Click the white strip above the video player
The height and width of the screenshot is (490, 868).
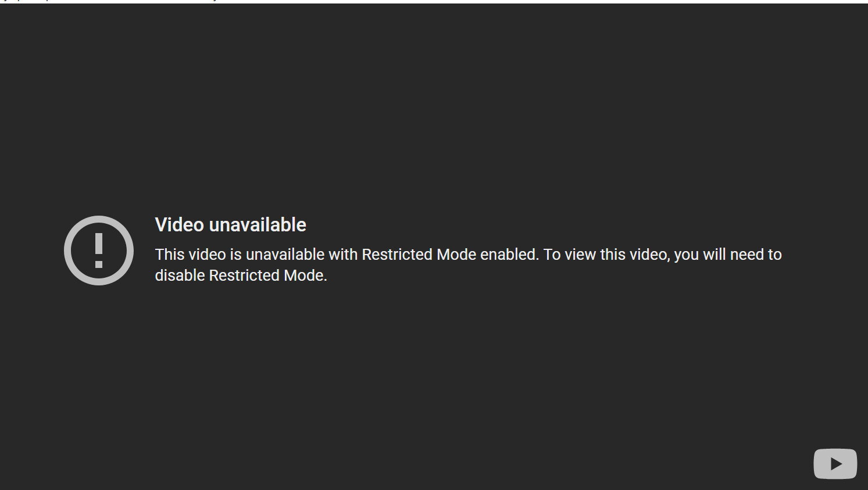[434, 1]
